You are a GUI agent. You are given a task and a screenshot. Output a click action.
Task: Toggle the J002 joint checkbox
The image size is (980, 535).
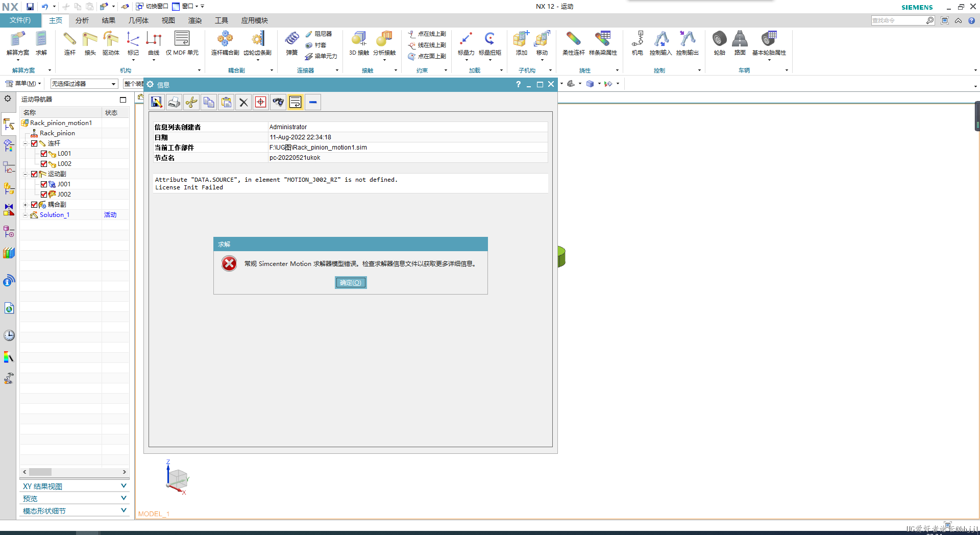click(44, 194)
